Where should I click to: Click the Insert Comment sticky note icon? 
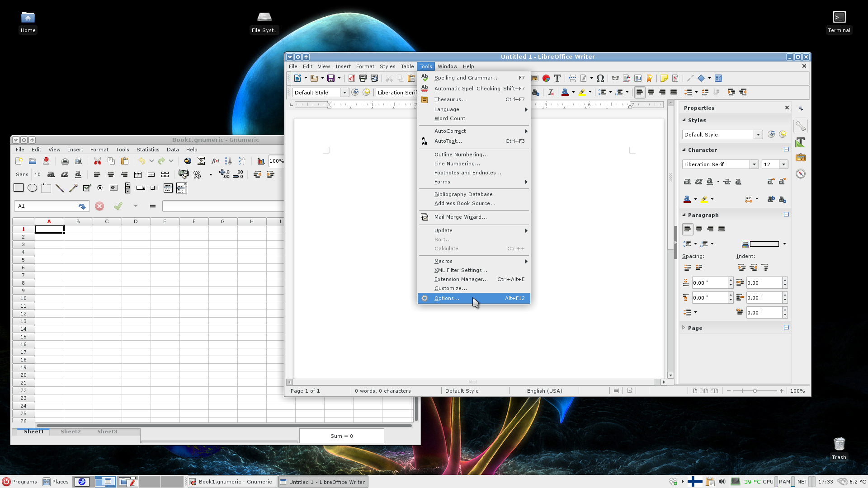tap(664, 78)
